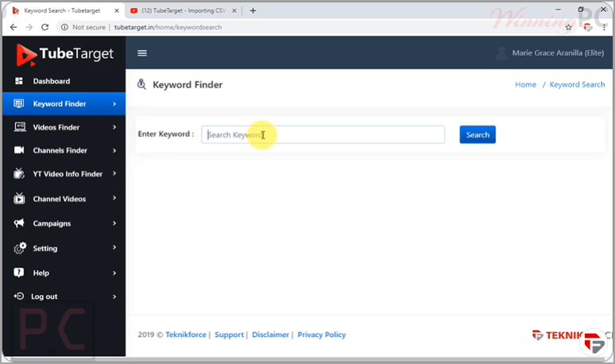Click the Help question mark icon
Viewport: 615px width, 364px height.
(x=19, y=273)
